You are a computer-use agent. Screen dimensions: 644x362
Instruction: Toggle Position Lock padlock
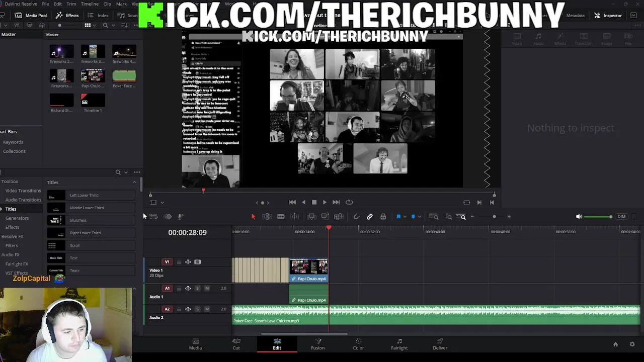[383, 217]
